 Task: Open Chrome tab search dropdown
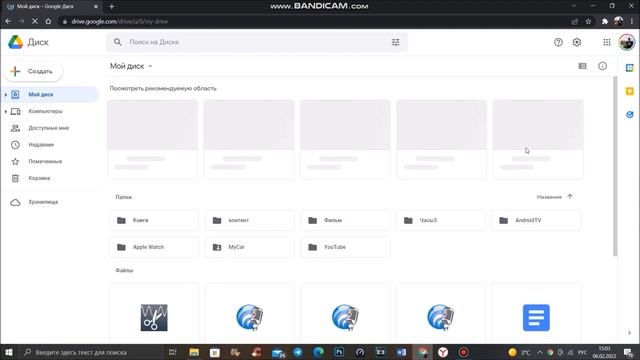pyautogui.click(x=573, y=6)
